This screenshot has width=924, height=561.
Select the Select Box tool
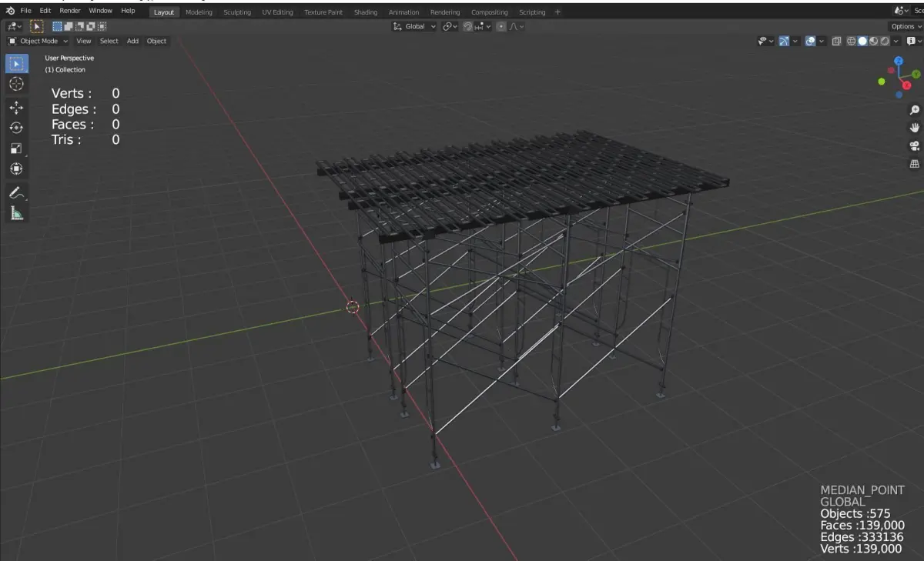tap(17, 63)
